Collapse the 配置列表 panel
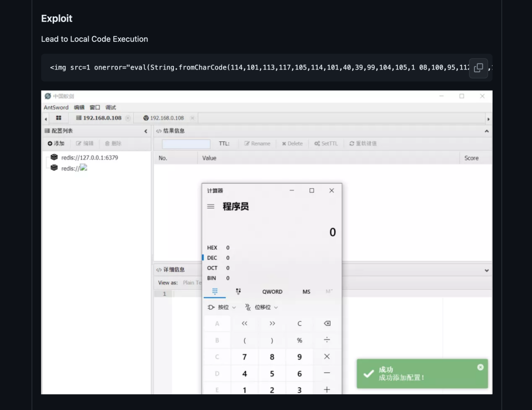532x410 pixels. [x=146, y=131]
